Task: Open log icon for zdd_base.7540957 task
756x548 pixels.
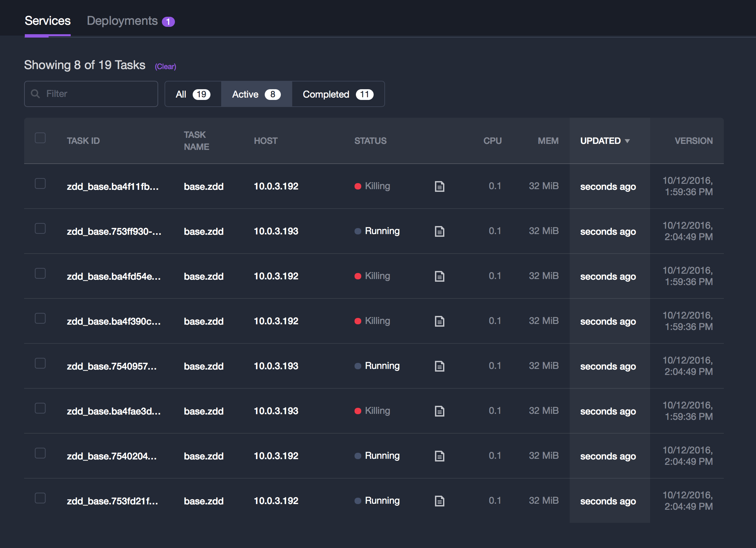Action: tap(439, 366)
